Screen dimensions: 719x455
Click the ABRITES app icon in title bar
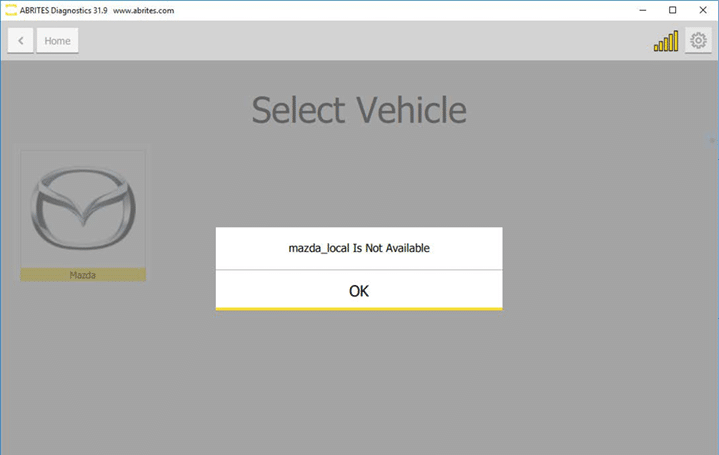point(11,10)
